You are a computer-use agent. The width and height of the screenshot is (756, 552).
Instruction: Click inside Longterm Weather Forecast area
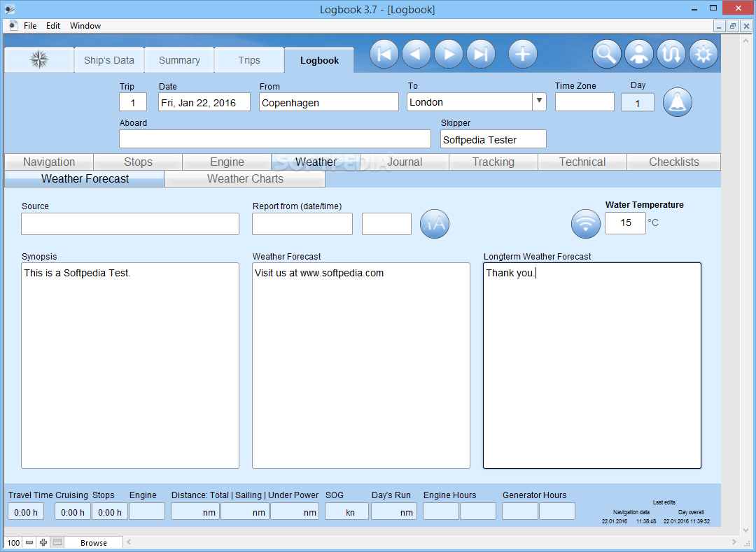point(592,365)
